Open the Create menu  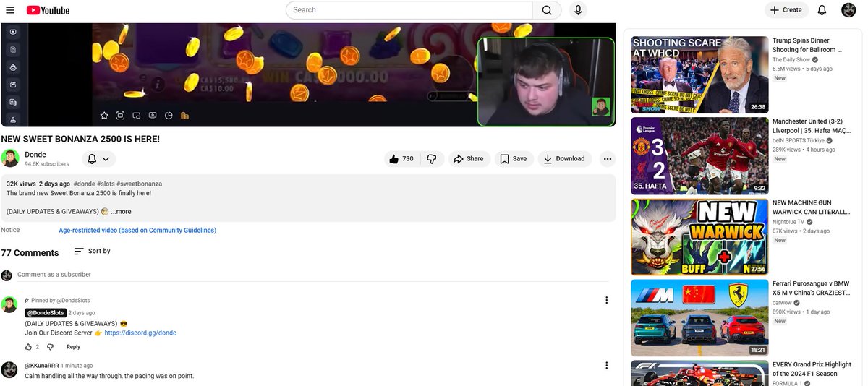click(786, 10)
